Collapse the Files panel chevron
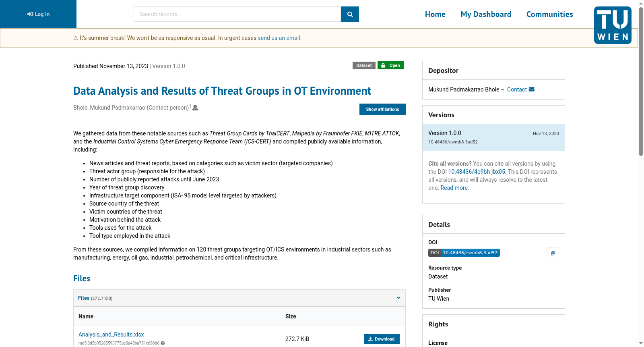This screenshot has width=644, height=347. pos(398,298)
